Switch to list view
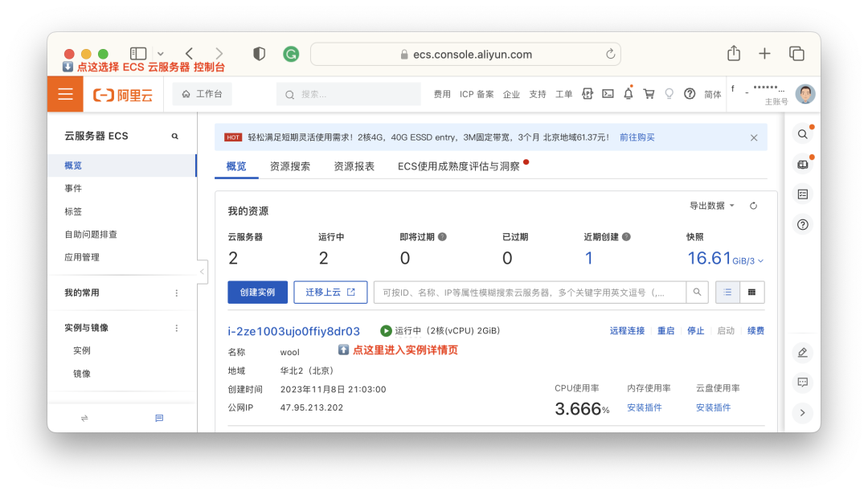 click(727, 292)
